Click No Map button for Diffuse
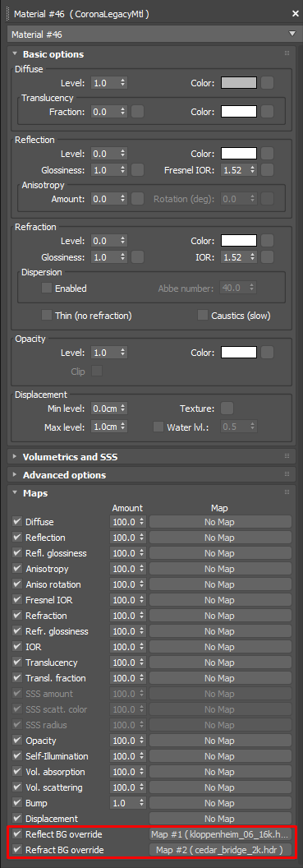This screenshot has height=868, width=303. pos(220,522)
